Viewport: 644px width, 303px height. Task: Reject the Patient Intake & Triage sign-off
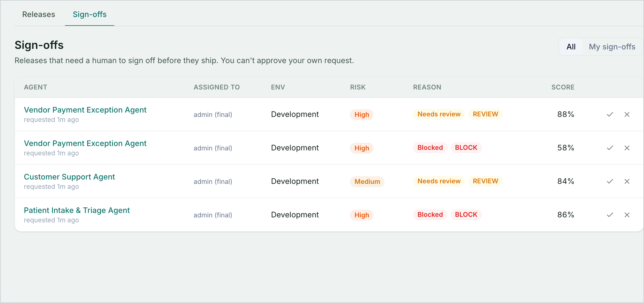tap(627, 215)
